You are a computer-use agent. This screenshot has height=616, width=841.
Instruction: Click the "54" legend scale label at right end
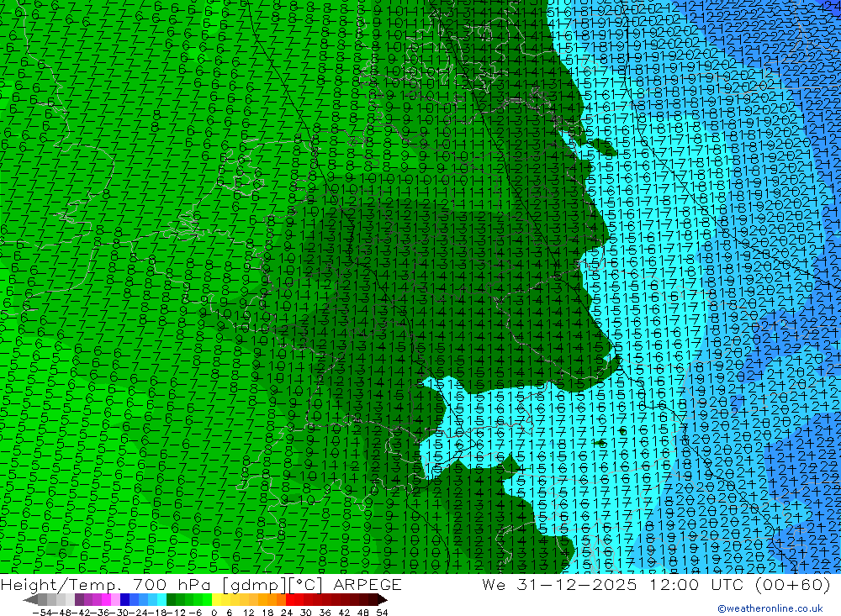click(382, 612)
